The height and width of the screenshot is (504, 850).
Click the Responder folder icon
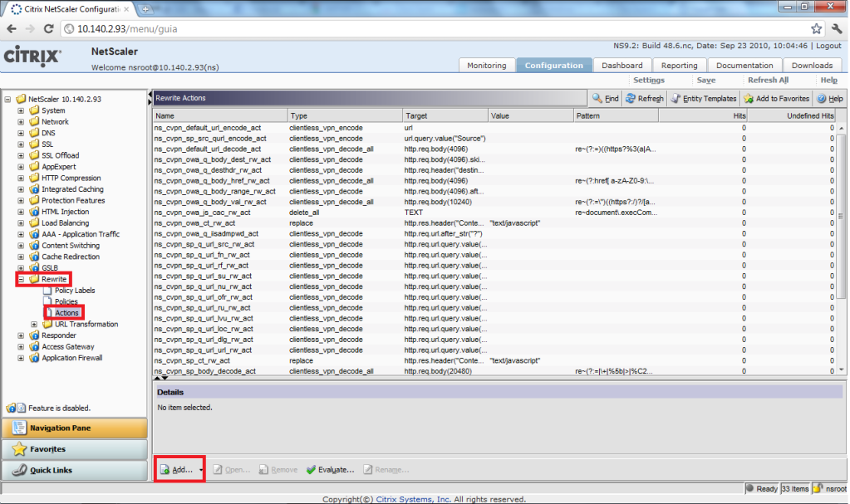coord(34,335)
